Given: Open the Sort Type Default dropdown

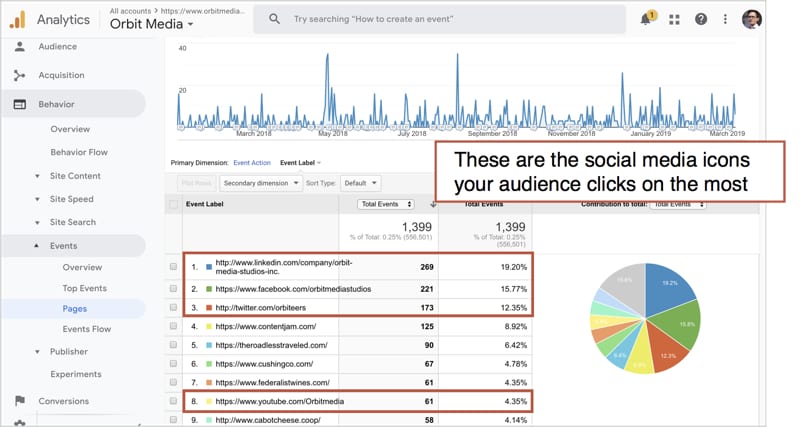Looking at the screenshot, I should pos(360,183).
